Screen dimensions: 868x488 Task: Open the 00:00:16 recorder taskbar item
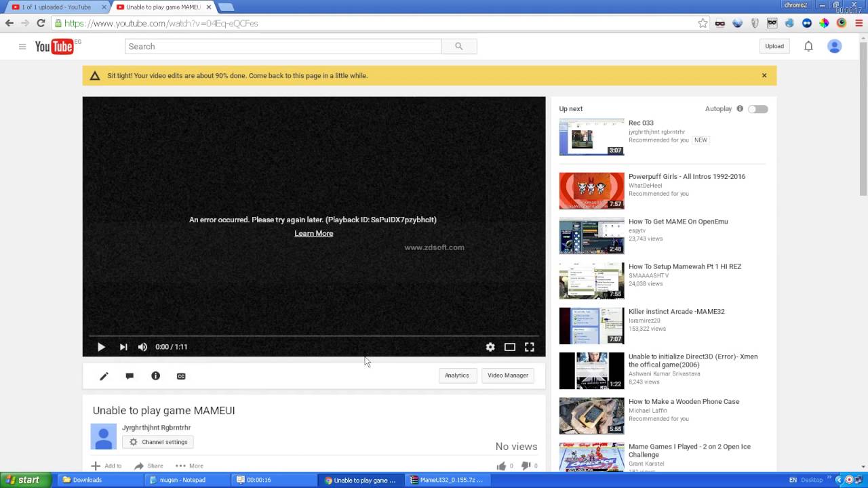click(x=273, y=480)
